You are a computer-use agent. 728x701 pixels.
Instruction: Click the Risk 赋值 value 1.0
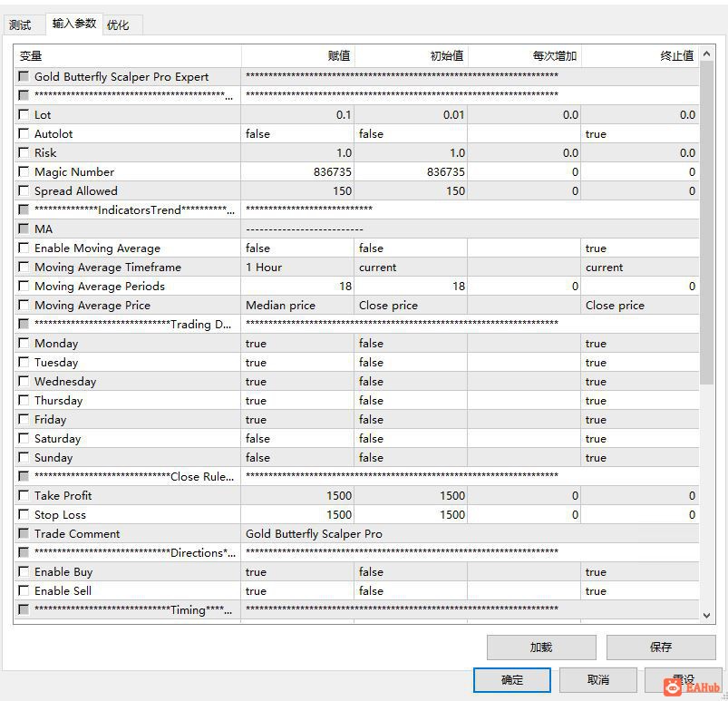(x=297, y=153)
